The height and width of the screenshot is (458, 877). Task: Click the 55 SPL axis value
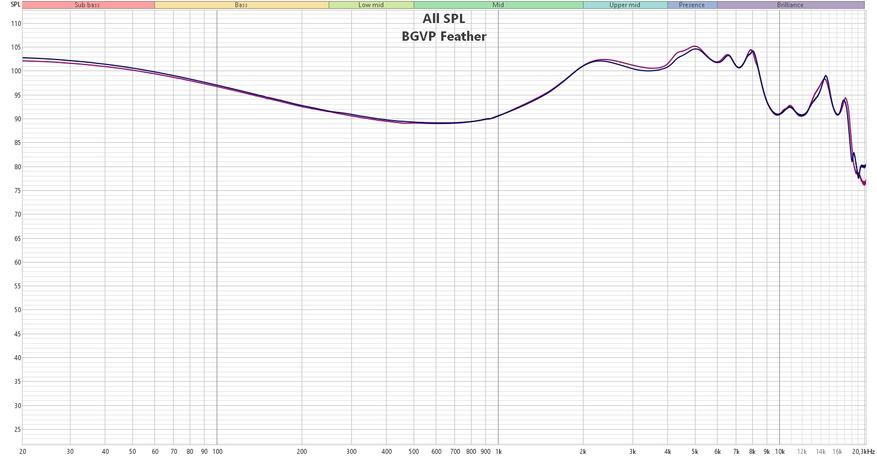point(18,286)
